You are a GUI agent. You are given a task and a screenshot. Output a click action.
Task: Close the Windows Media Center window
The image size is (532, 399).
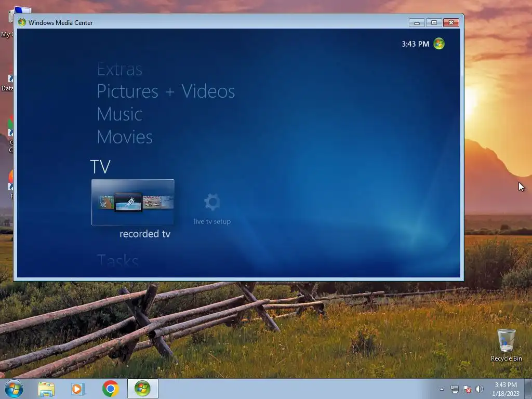(x=451, y=23)
